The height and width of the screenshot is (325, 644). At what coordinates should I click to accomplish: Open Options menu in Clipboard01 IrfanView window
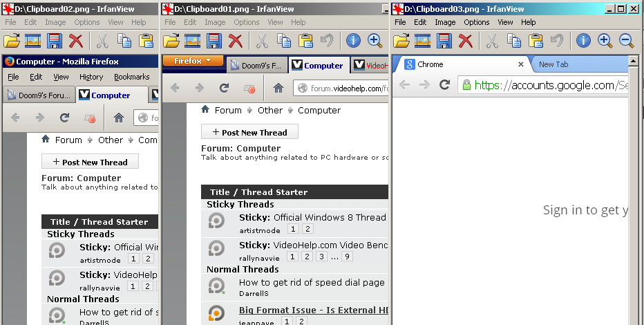247,22
